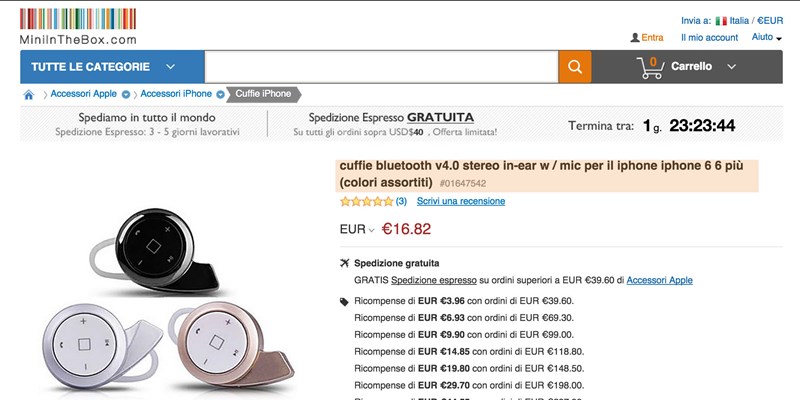Click the search input field
800x400 pixels.
pos(381,67)
